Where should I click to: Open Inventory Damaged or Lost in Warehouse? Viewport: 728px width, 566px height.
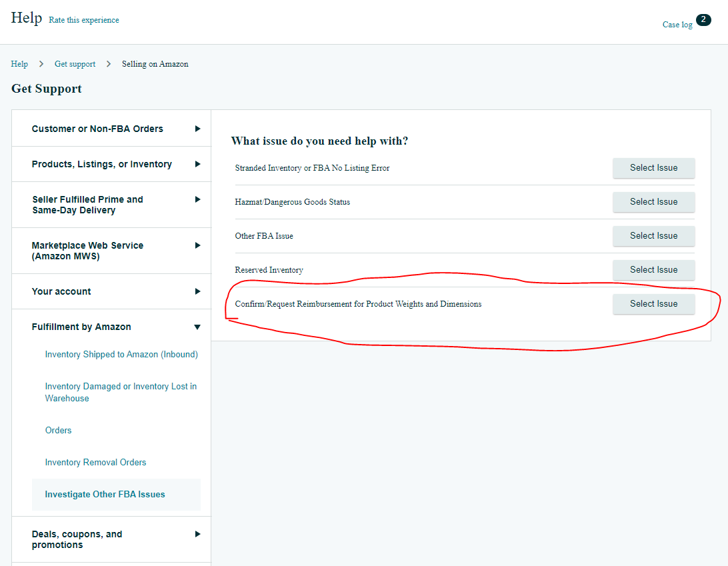tap(121, 392)
